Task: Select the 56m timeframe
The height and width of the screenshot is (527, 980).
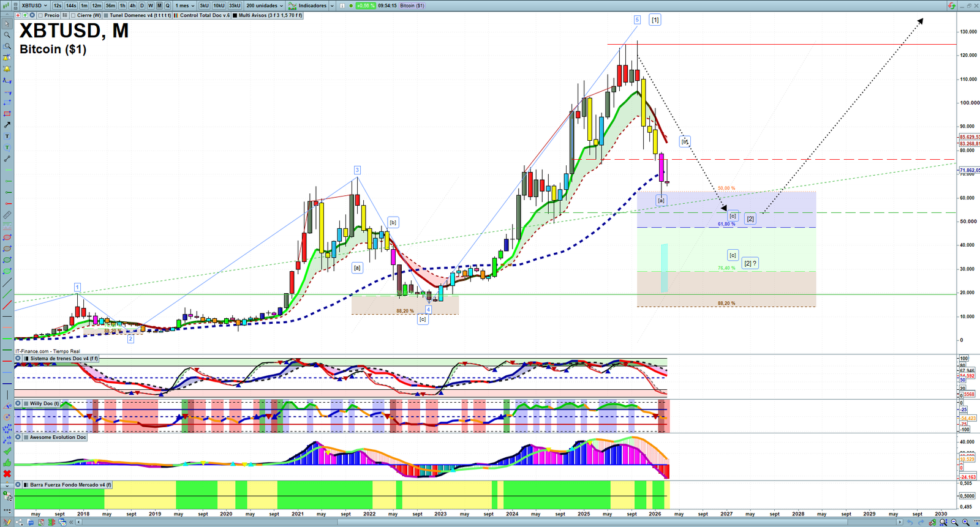Action: (x=110, y=6)
